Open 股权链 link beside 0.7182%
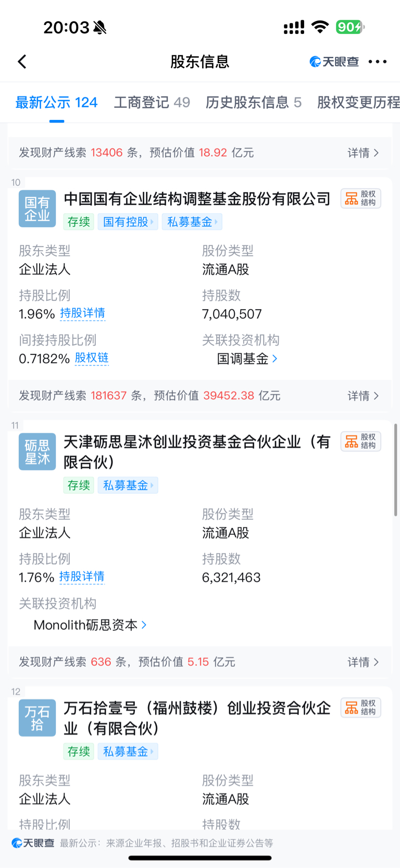The height and width of the screenshot is (868, 400). click(92, 358)
